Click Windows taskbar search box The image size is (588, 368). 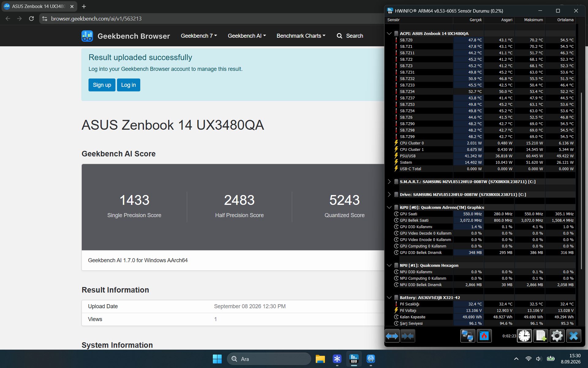point(269,359)
